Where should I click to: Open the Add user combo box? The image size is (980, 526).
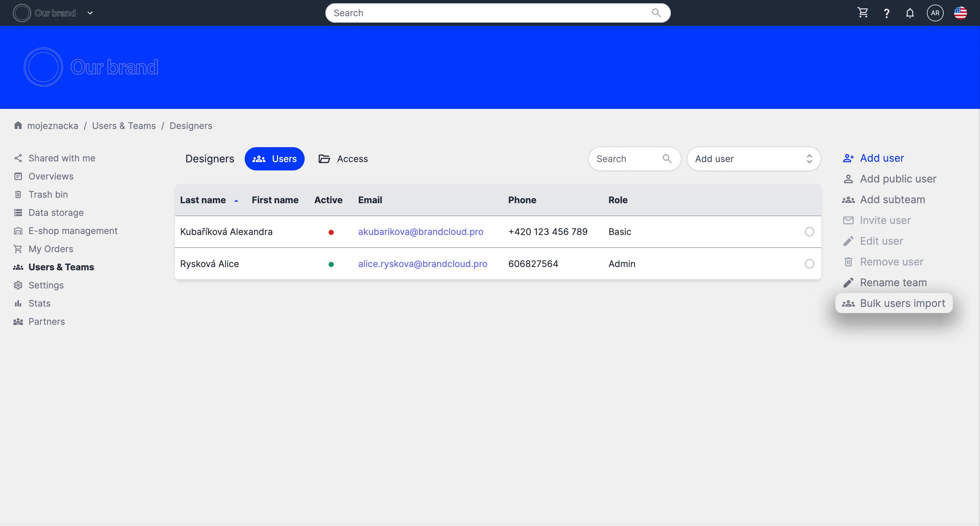753,158
